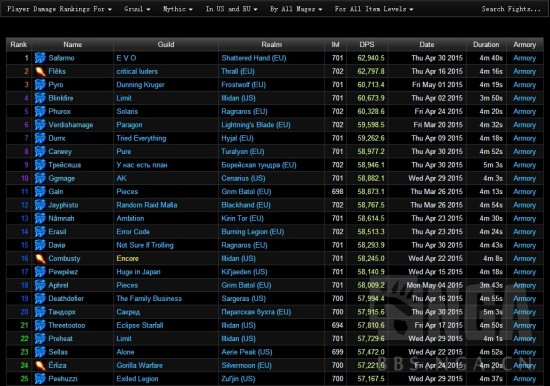Open the E V O guild link

[x=126, y=58]
